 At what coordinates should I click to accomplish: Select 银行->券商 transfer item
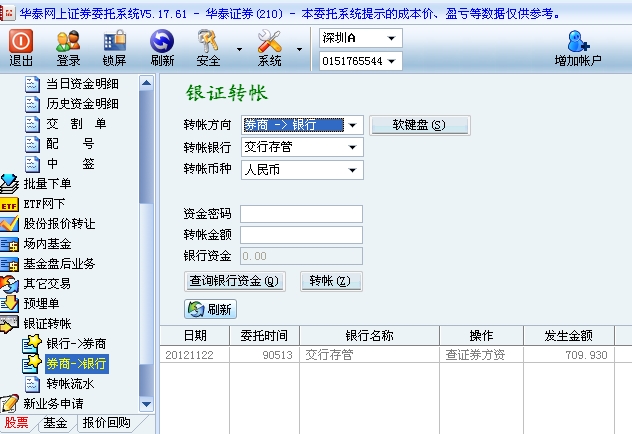pyautogui.click(x=64, y=344)
